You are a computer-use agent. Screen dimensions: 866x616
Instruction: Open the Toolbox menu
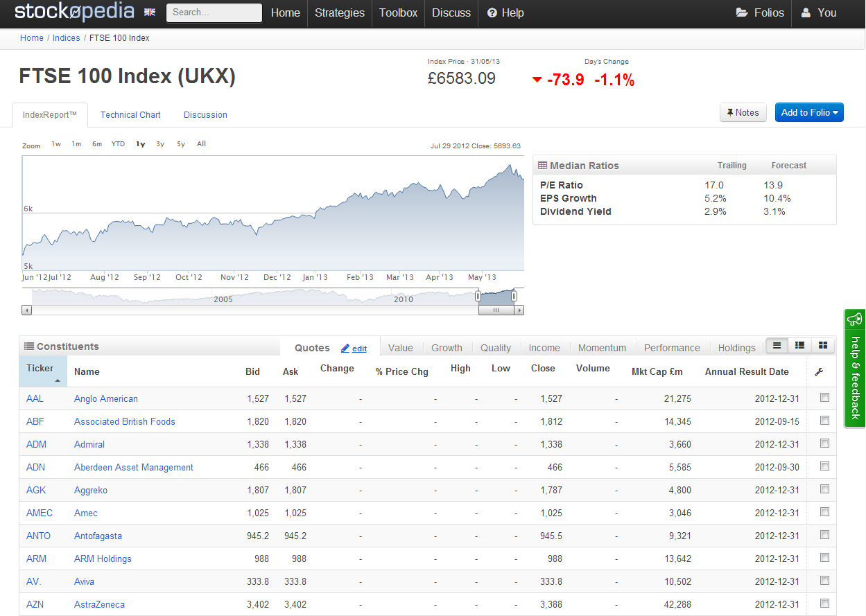click(399, 12)
